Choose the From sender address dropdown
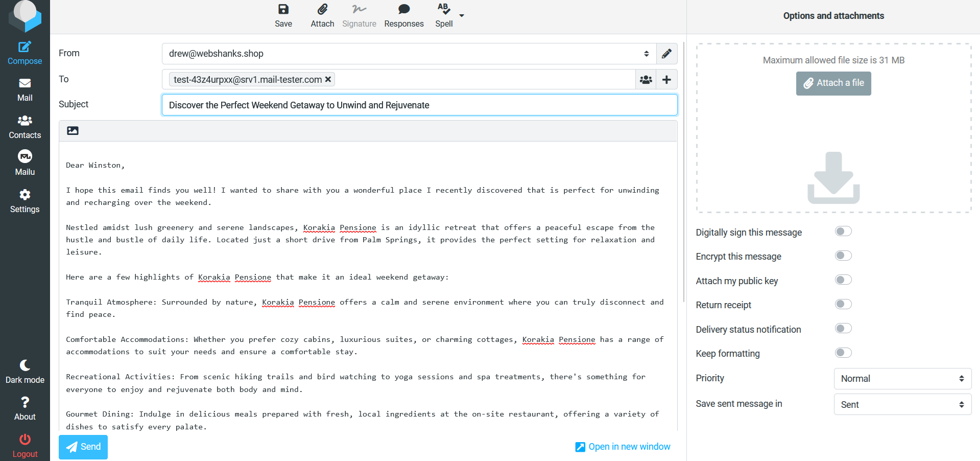Screen dimensions: 980x461 (409, 54)
